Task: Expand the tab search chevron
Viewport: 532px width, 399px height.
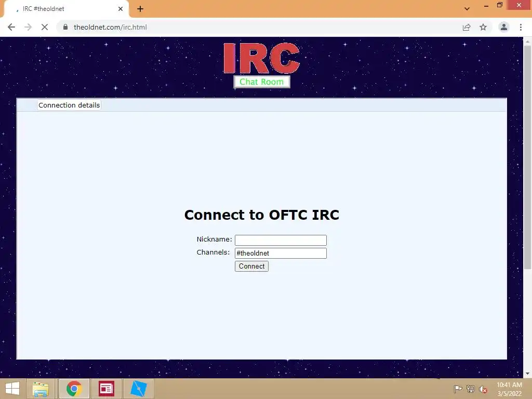Action: pyautogui.click(x=467, y=9)
